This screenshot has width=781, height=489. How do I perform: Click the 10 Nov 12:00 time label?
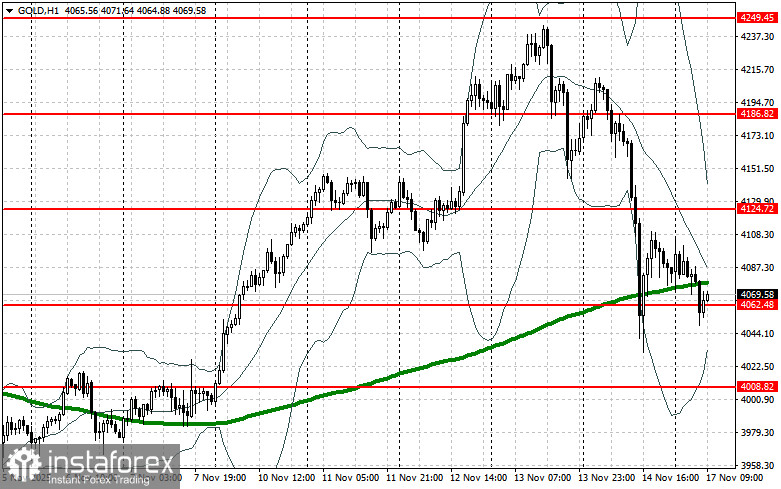pyautogui.click(x=286, y=478)
